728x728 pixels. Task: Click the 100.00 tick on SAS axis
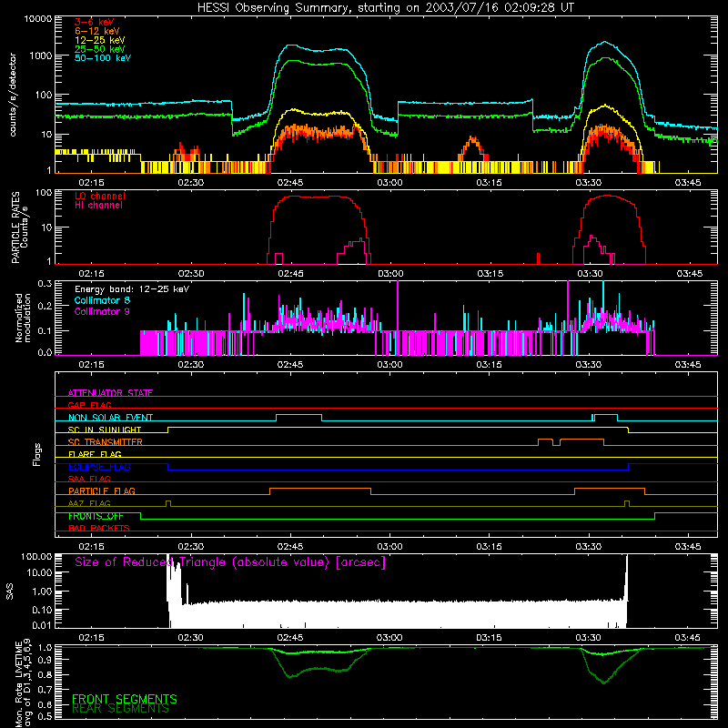click(x=36, y=556)
